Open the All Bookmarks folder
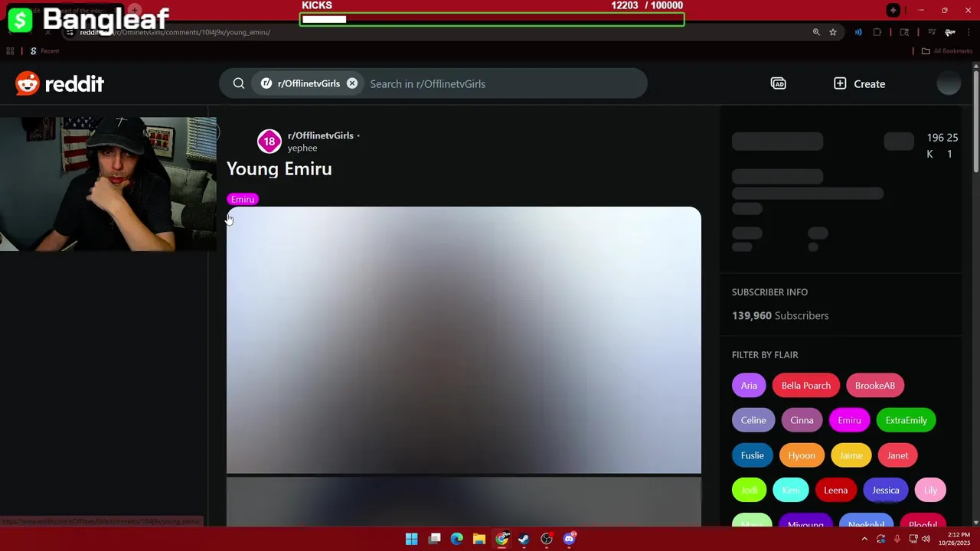 (x=946, y=51)
